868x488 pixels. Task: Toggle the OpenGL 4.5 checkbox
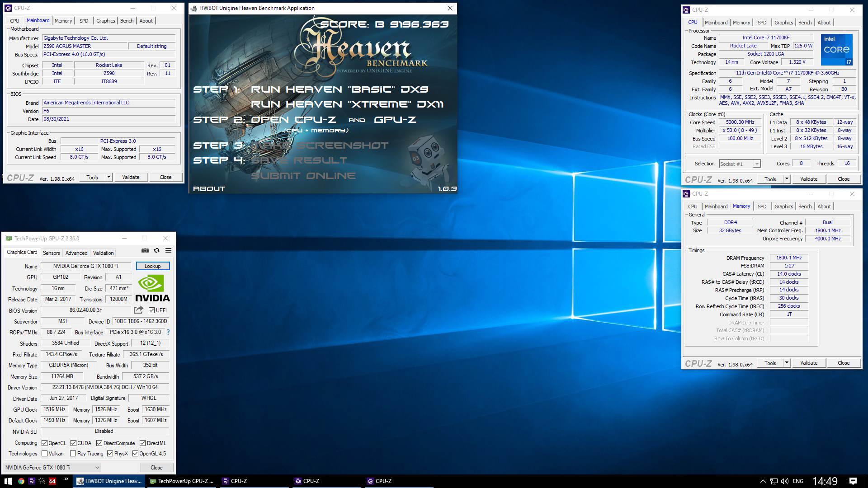pyautogui.click(x=135, y=454)
